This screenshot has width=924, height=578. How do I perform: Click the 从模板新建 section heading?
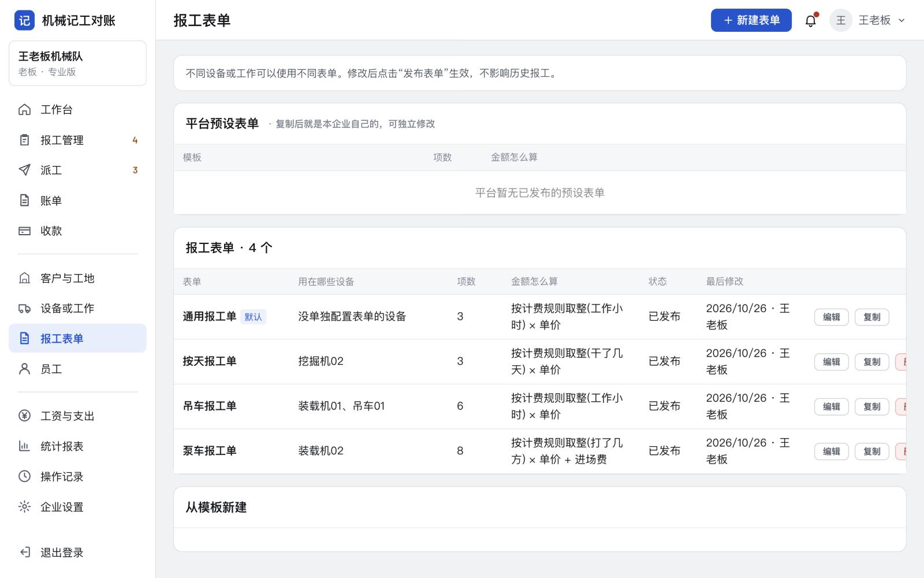pos(216,507)
